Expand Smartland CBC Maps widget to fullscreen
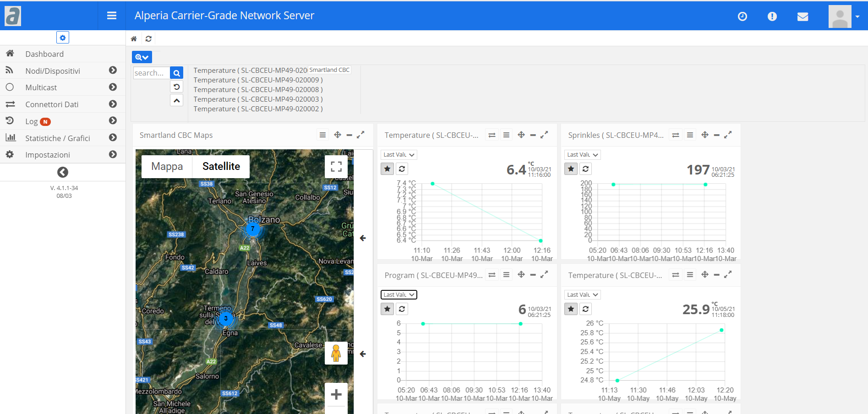Screen dimensions: 868x414 click(x=360, y=135)
